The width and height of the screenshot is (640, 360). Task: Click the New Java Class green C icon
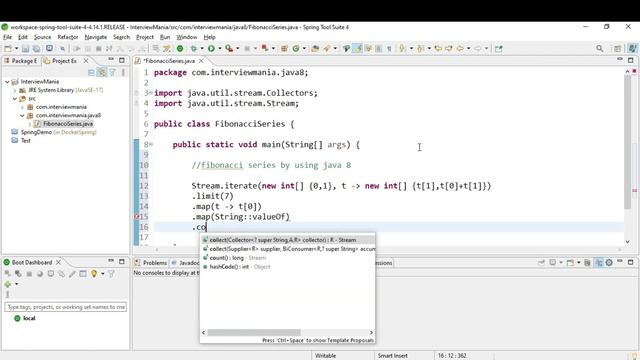pyautogui.click(x=296, y=49)
